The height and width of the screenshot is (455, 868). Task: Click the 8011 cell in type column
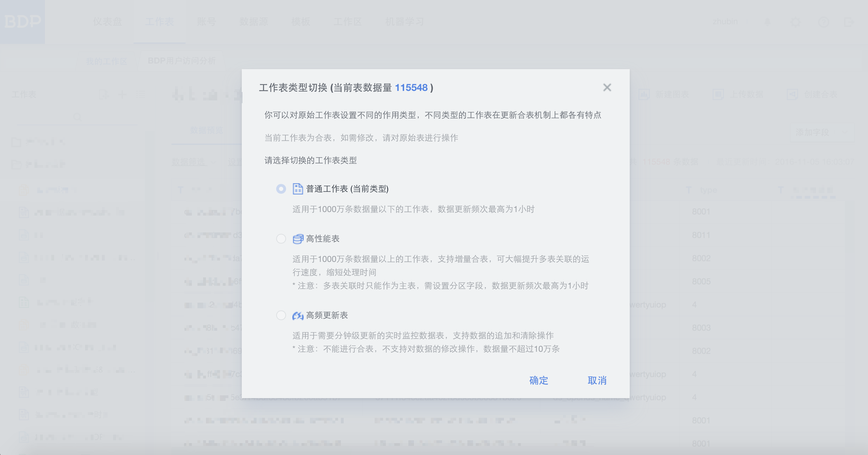point(701,235)
